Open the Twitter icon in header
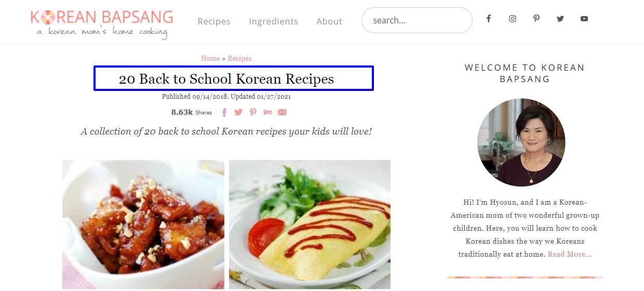The image size is (644, 291). coord(560,19)
